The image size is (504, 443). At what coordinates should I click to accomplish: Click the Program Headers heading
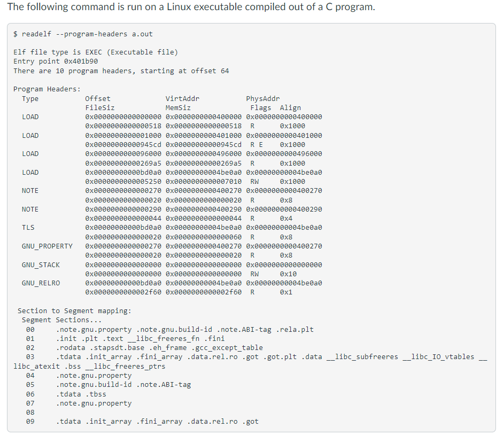(x=47, y=89)
